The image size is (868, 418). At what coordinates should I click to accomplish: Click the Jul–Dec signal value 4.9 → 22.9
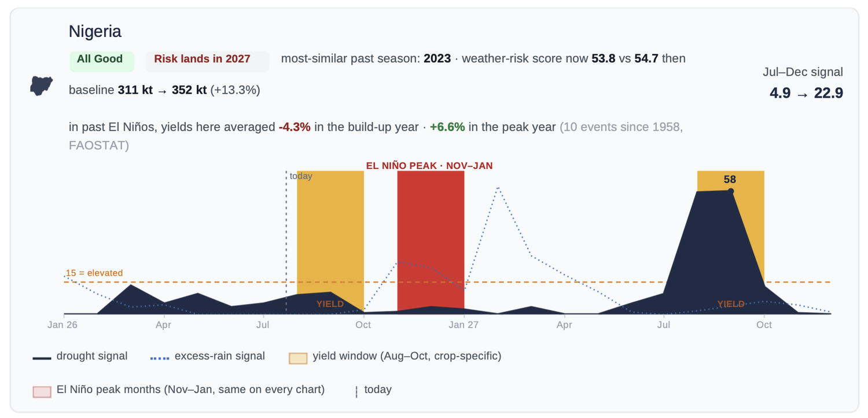point(806,93)
